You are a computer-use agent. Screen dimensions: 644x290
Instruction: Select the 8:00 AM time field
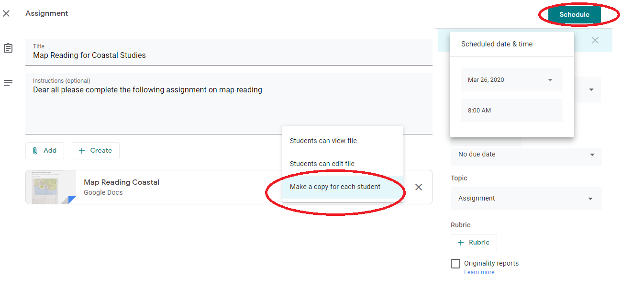(x=511, y=110)
